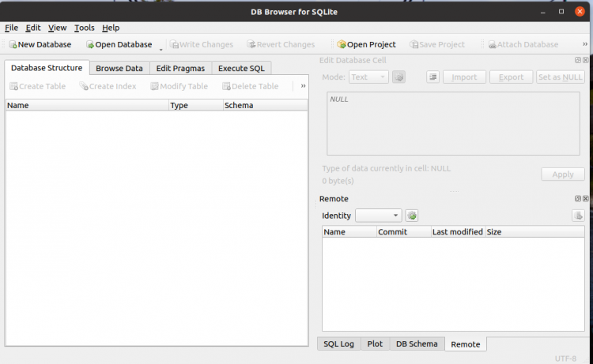Click the Create Index button

click(x=108, y=86)
